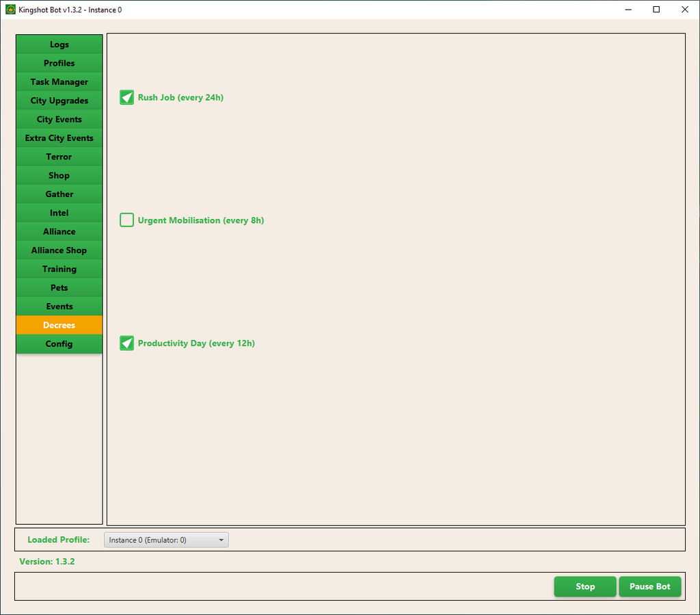
Task: Uncheck Productivity Day every 12h
Action: 126,343
